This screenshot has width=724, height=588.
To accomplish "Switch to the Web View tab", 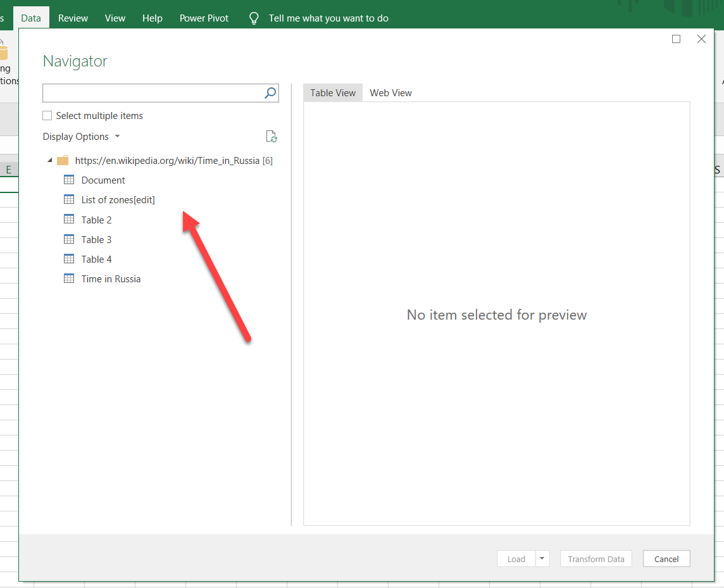I will 390,92.
